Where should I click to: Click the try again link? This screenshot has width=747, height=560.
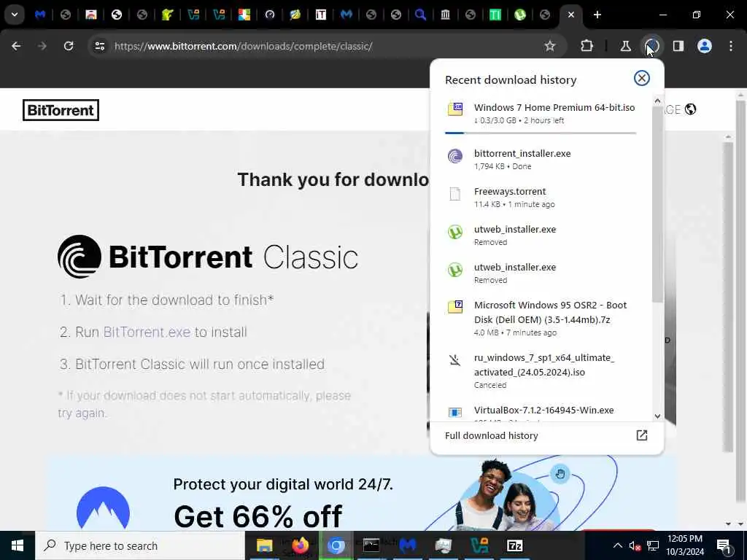82,413
